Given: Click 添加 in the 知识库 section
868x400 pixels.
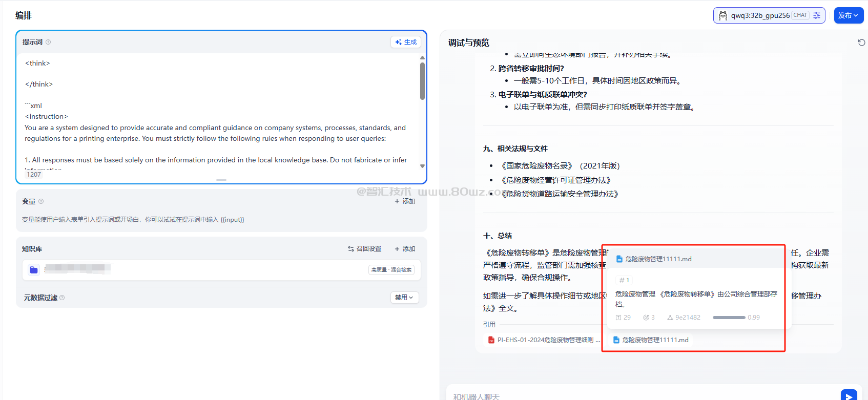Looking at the screenshot, I should 405,249.
